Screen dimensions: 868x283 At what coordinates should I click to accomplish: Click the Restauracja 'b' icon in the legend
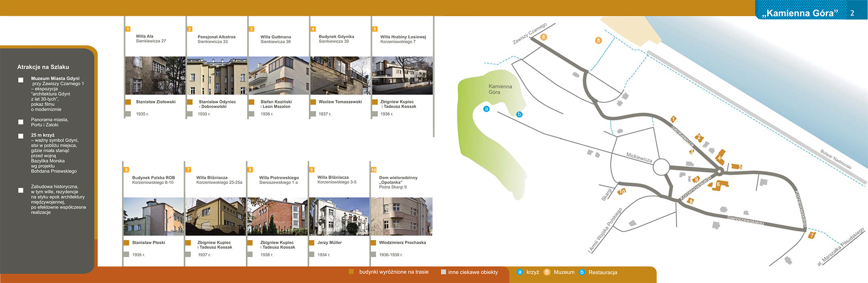tap(582, 272)
